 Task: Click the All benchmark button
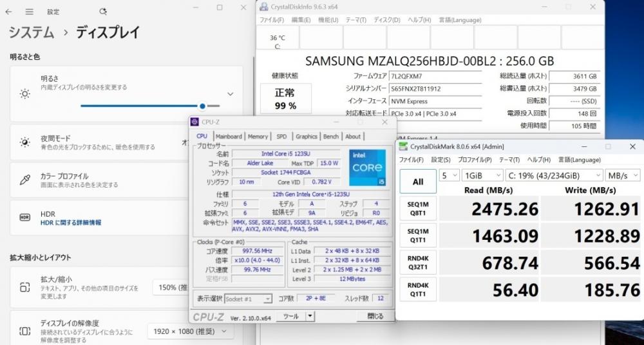pyautogui.click(x=418, y=181)
